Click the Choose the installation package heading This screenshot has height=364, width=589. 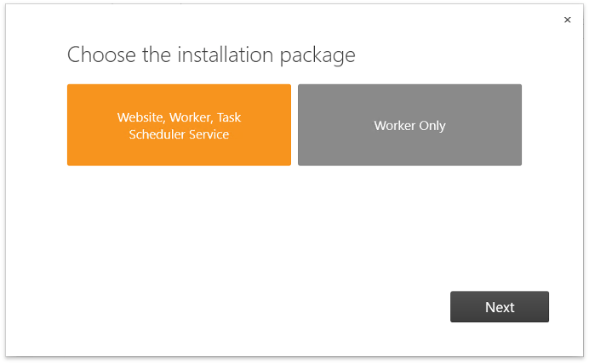[211, 55]
